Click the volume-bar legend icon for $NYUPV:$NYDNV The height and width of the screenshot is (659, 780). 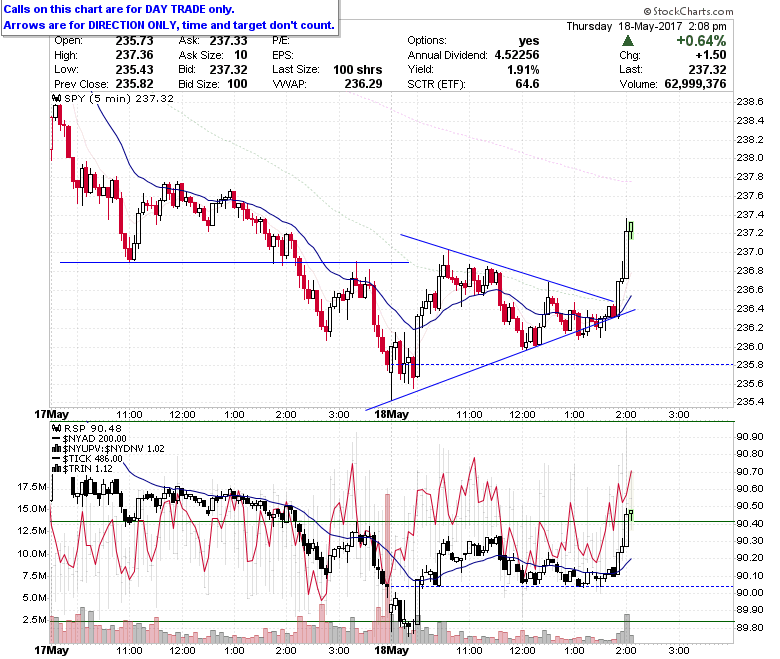tap(57, 449)
